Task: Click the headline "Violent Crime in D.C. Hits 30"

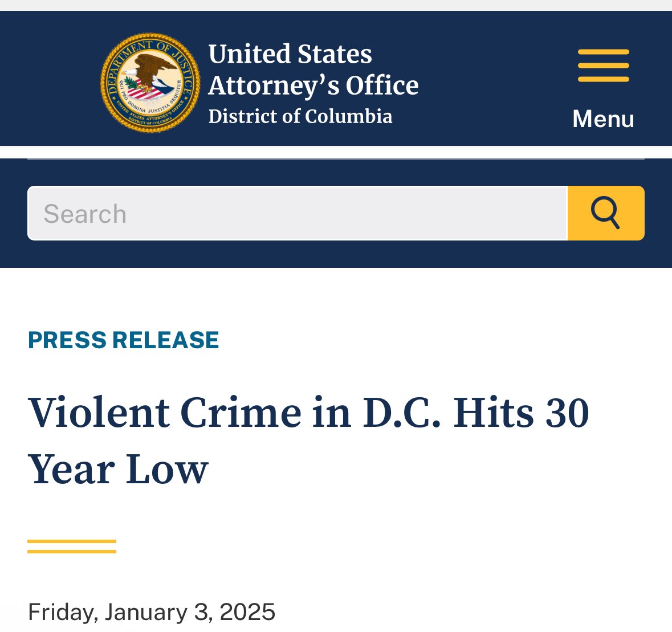Action: pyautogui.click(x=308, y=413)
